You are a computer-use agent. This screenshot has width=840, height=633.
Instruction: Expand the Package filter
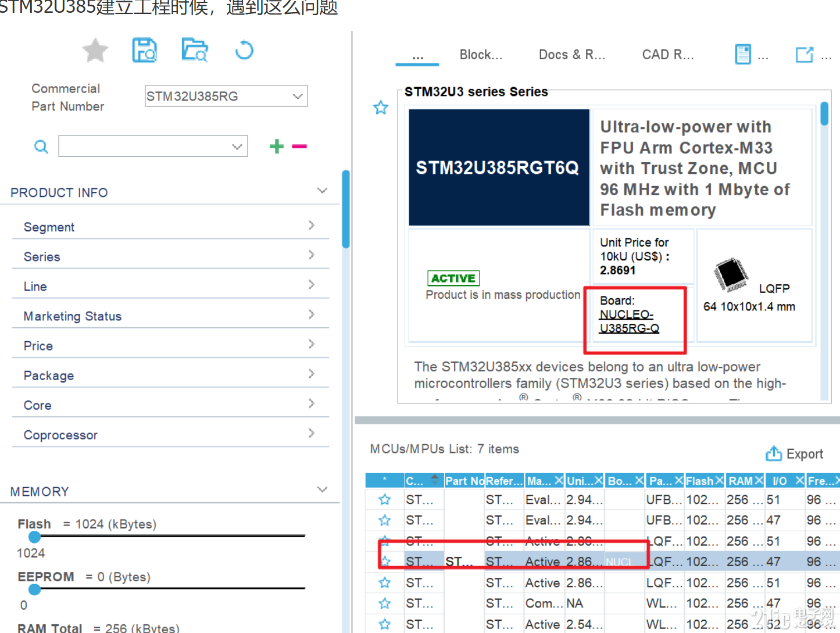(x=312, y=373)
